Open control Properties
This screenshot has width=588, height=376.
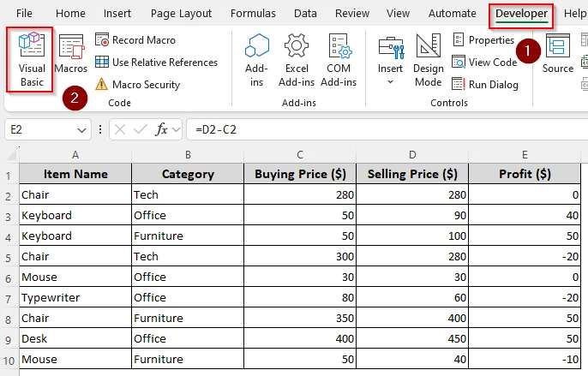point(483,40)
